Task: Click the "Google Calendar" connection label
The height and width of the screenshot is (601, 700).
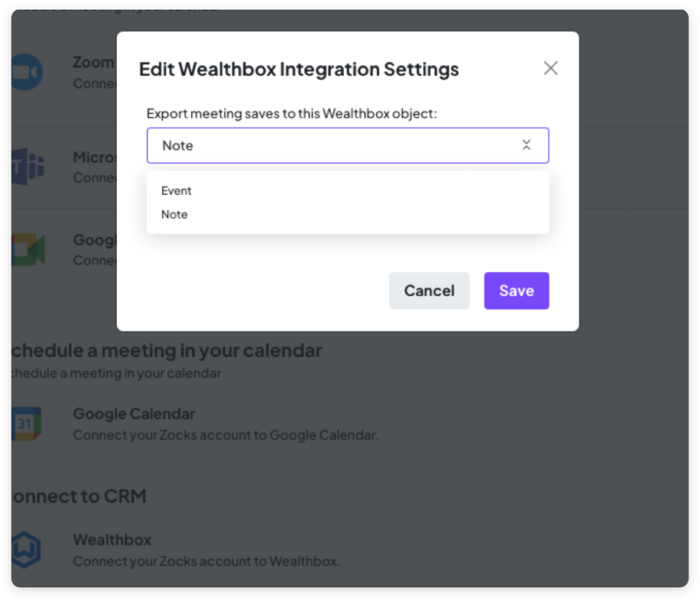Action: point(134,414)
